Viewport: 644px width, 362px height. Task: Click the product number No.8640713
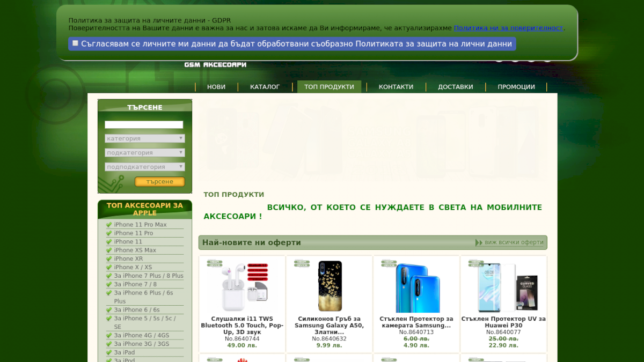(x=416, y=333)
